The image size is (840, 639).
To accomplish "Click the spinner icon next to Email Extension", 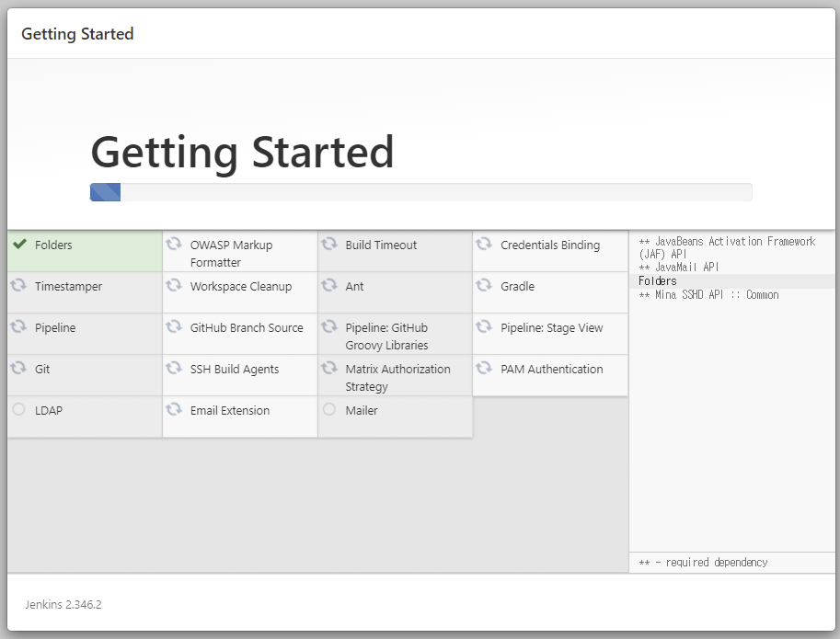I will coord(174,409).
